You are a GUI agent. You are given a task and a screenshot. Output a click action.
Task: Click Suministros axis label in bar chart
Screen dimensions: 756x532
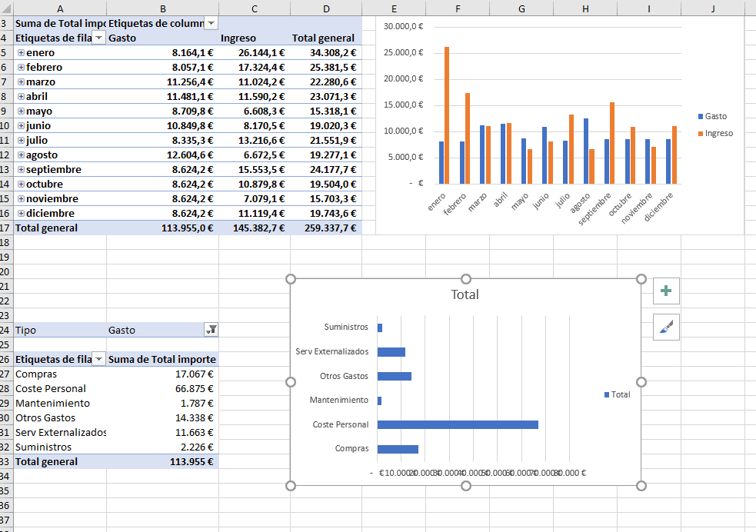tap(345, 327)
